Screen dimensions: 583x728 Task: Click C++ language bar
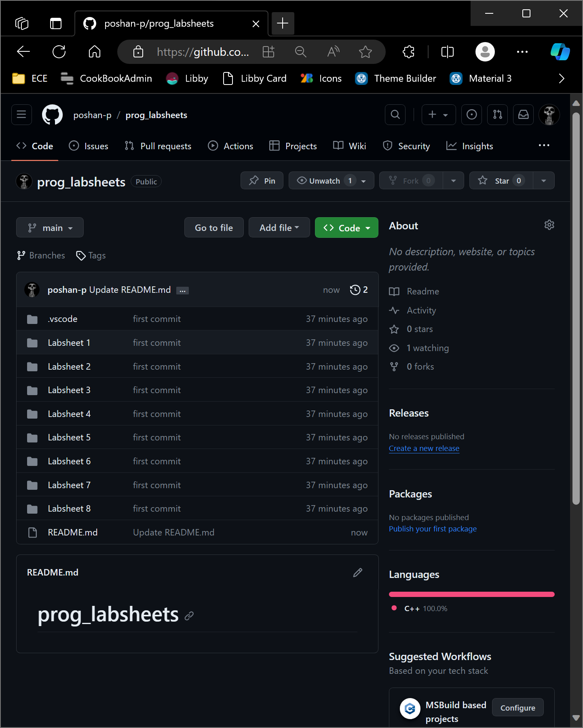click(x=472, y=594)
